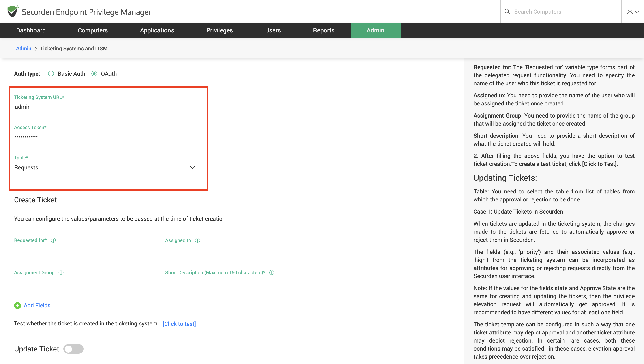Expand the account dropdown chevron
Viewport: 644px width, 364px height.
pyautogui.click(x=637, y=12)
